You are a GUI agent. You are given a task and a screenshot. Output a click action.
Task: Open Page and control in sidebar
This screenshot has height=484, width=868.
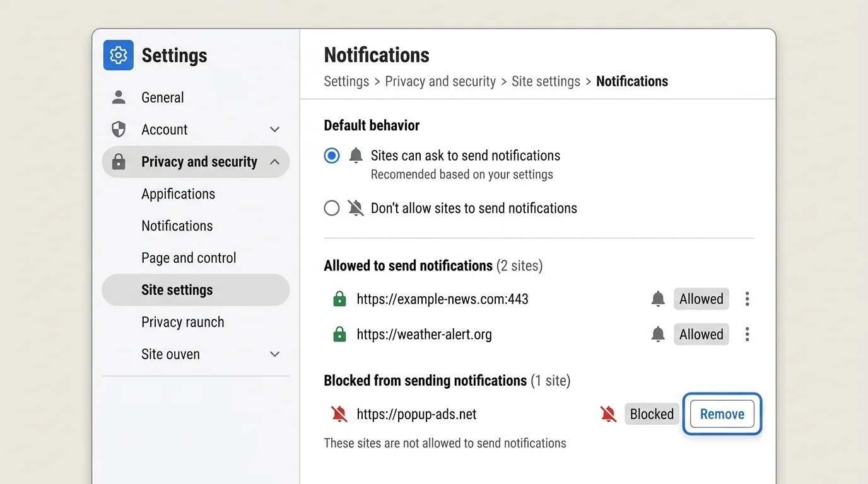tap(189, 258)
